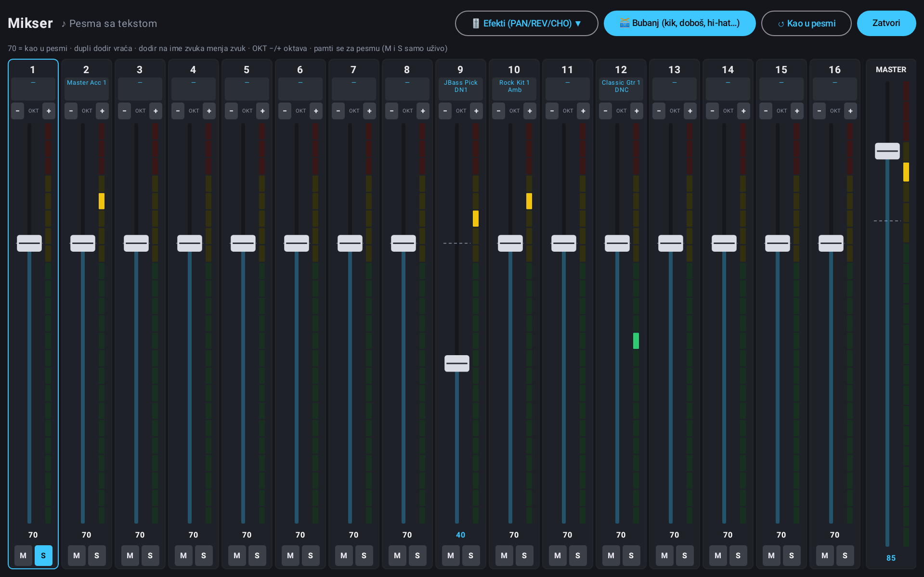This screenshot has height=577, width=924.
Task: Open sound selector Master Acc 1
Action: 86,89
